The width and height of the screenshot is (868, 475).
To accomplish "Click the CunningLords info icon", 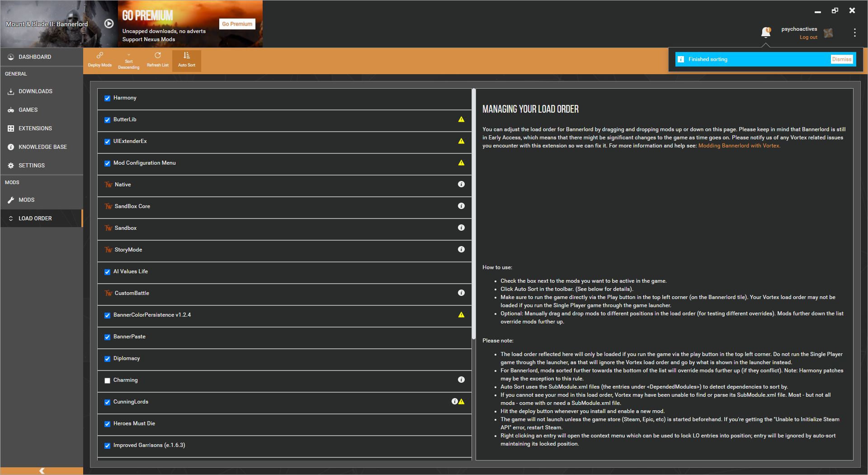I will (455, 401).
